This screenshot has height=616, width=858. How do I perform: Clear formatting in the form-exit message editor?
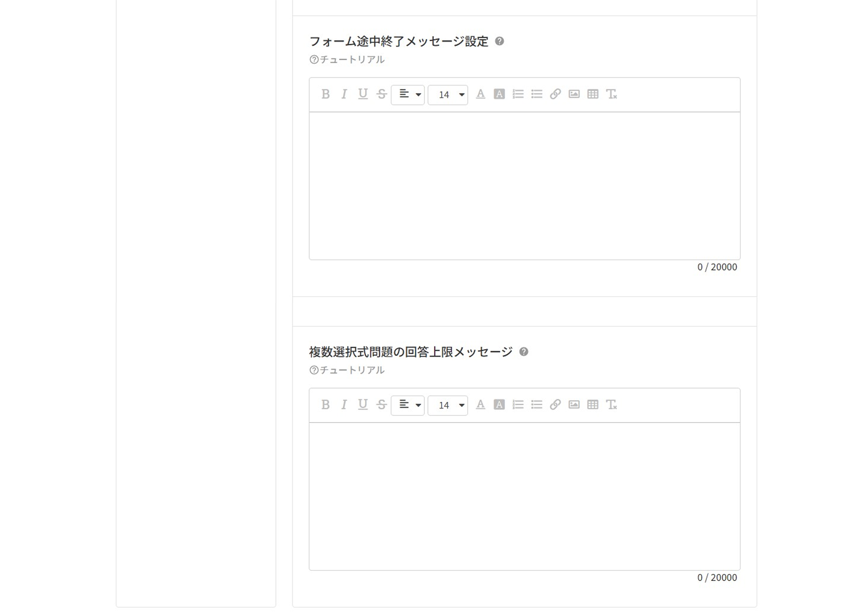(611, 94)
